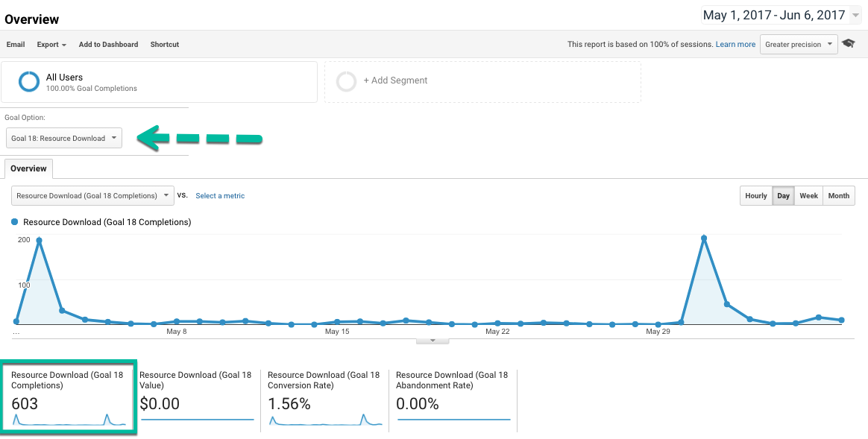Click the blue legend dot for Resource Download
Image resolution: width=868 pixels, height=439 pixels.
(16, 222)
